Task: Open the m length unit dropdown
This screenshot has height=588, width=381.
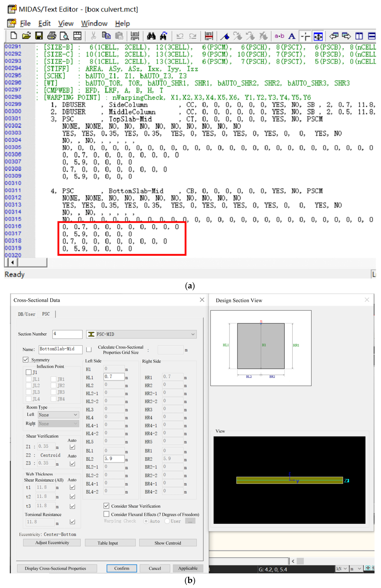Action: click(x=356, y=568)
